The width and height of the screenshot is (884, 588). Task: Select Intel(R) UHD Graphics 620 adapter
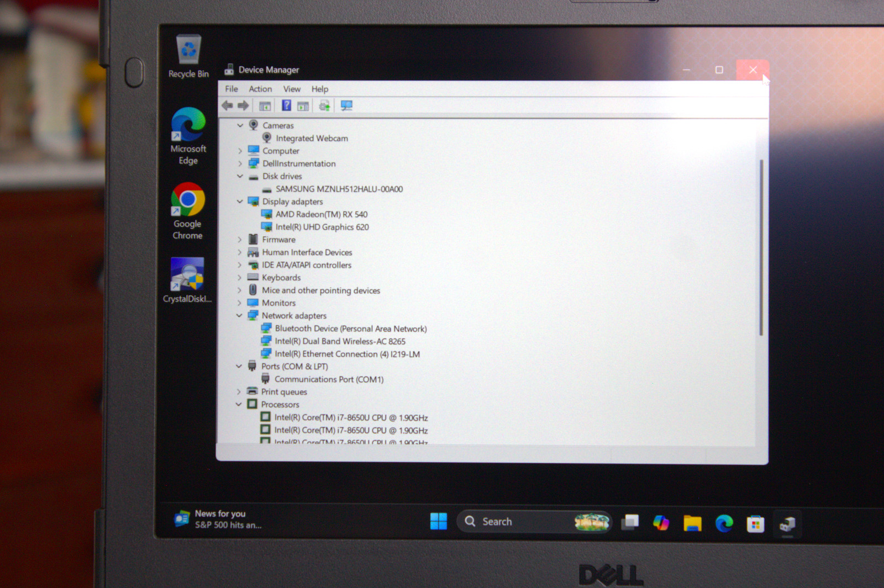coord(322,227)
